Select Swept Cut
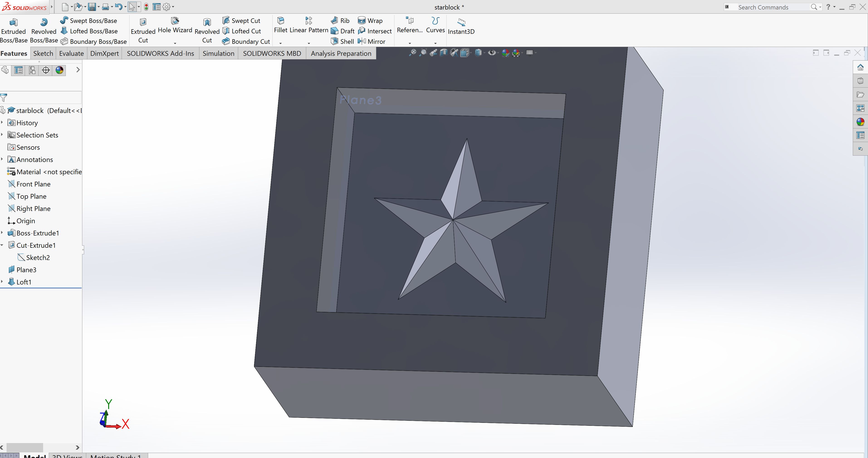 pos(241,21)
